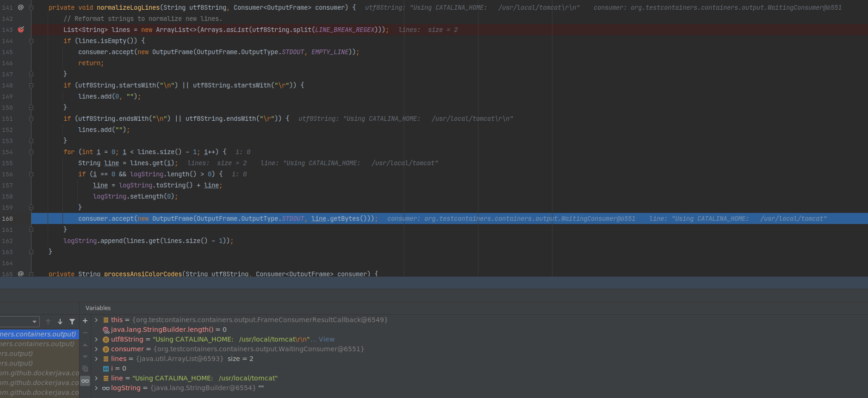Go to next frame with down arrow
This screenshot has width=868, height=398.
tap(60, 321)
